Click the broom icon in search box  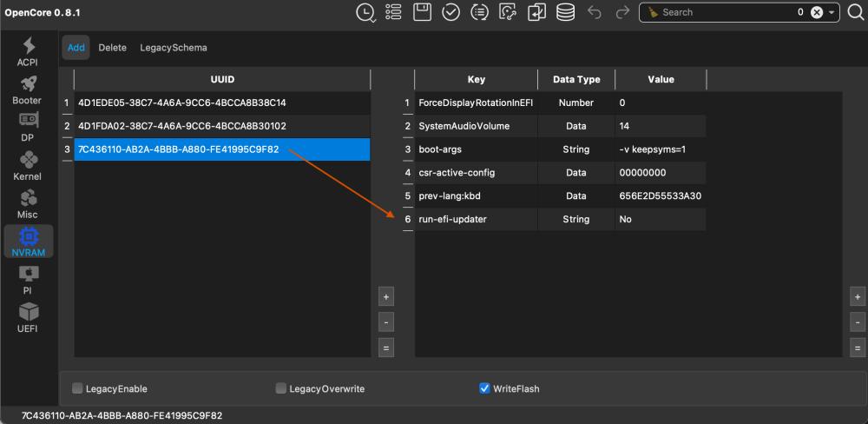click(x=654, y=12)
